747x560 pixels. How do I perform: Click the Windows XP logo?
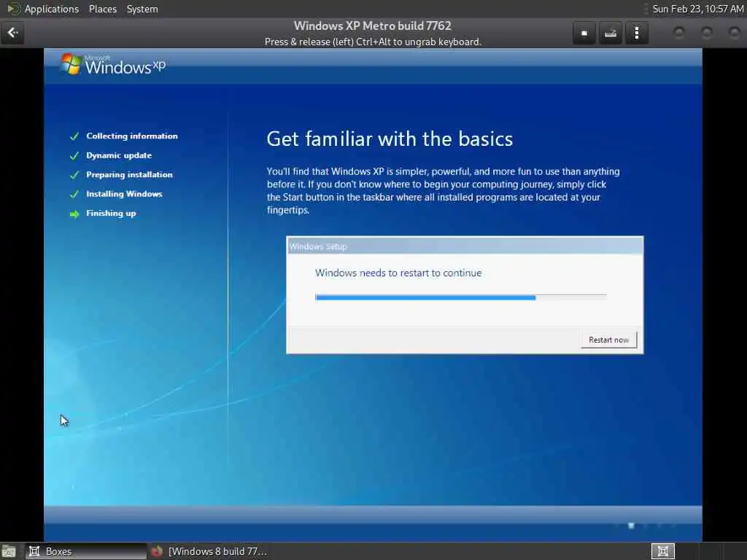[x=113, y=65]
